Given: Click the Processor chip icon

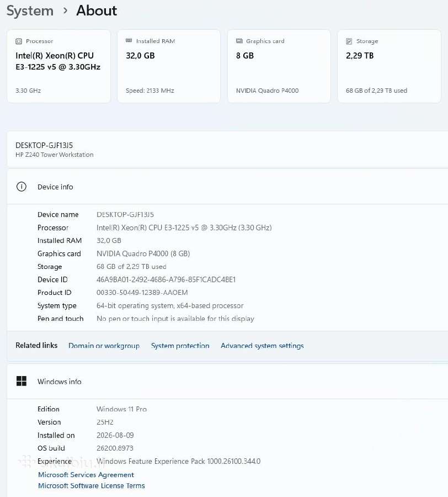Looking at the screenshot, I should [19, 41].
